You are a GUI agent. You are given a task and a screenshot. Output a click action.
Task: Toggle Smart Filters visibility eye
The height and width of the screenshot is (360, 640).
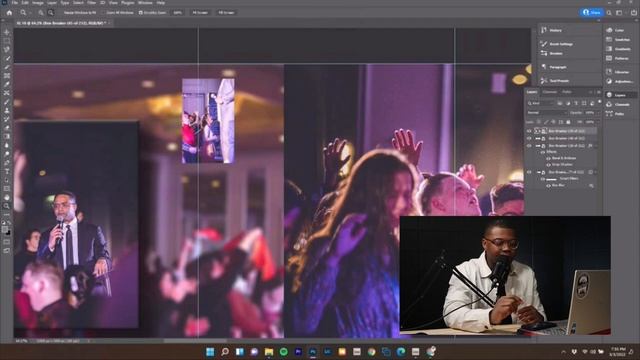pos(542,179)
